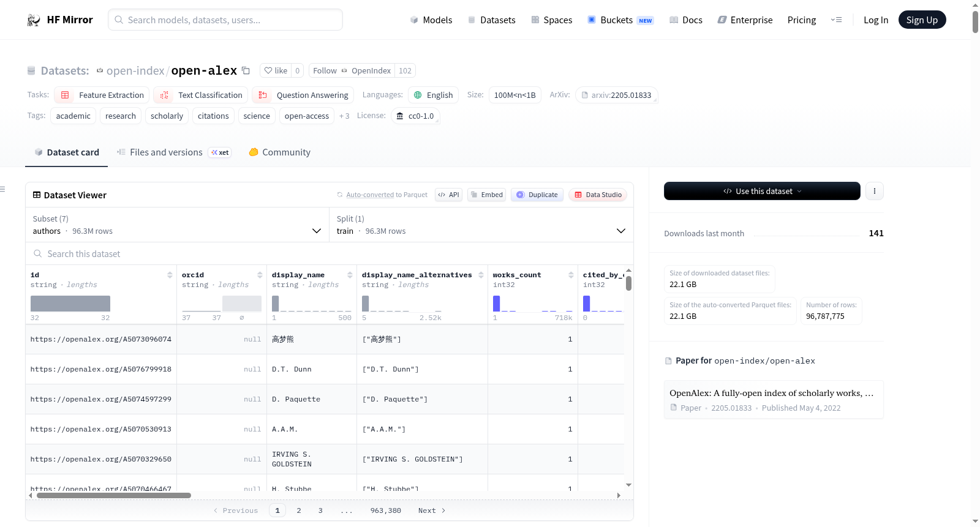Click the API button in Dataset Viewer
The image size is (980, 527).
tap(448, 195)
